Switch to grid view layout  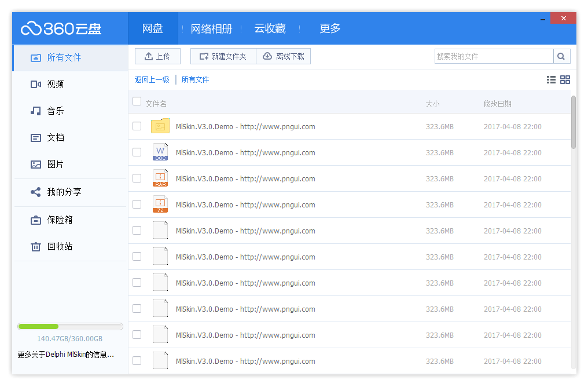click(565, 80)
